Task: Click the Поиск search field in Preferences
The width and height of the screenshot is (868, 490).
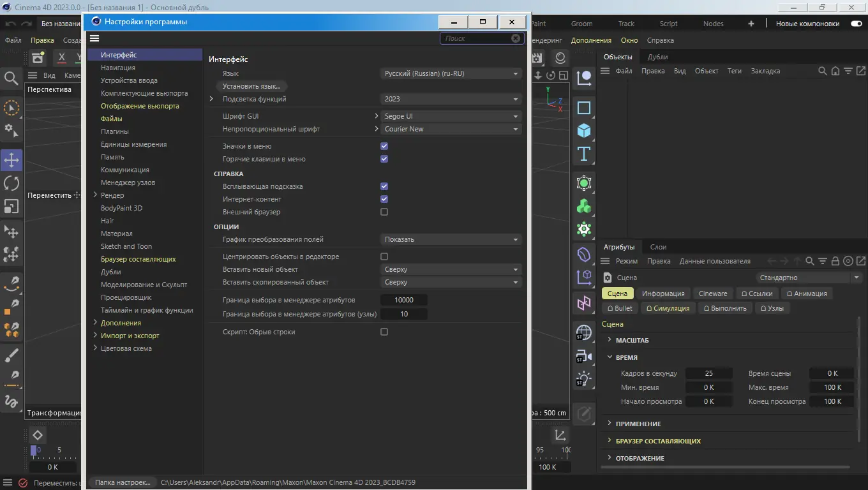Action: [482, 38]
